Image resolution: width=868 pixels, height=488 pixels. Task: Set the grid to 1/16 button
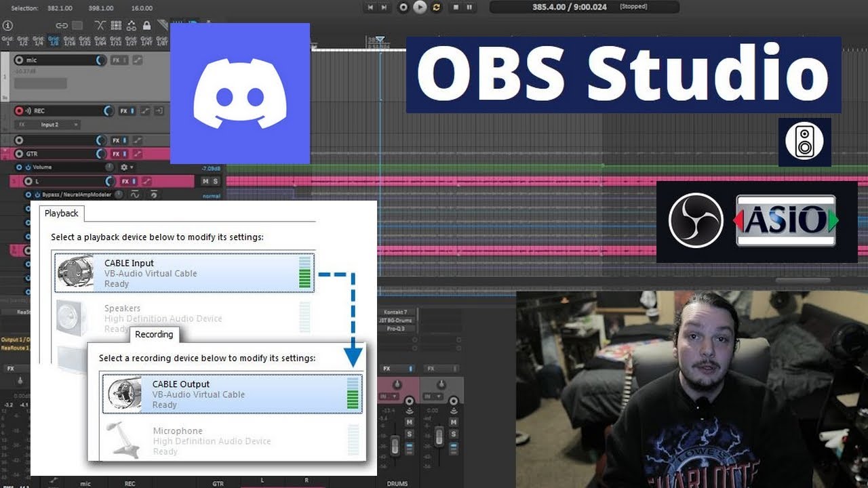[69, 41]
